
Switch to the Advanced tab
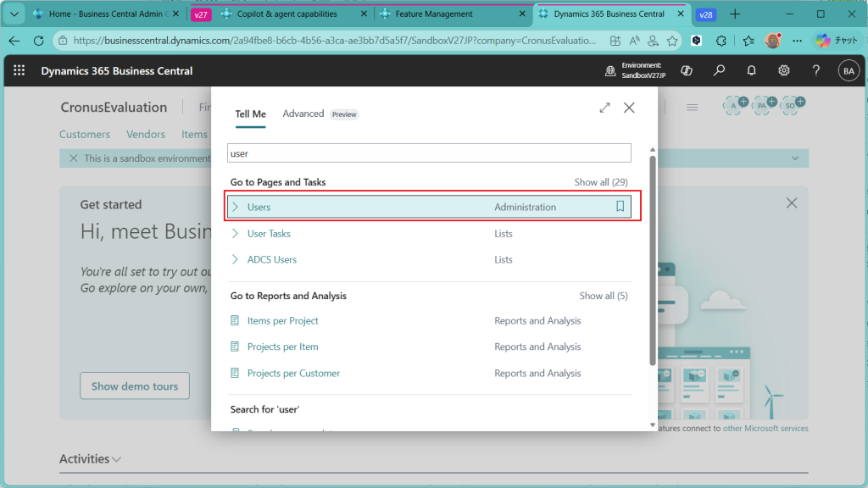[x=303, y=114]
